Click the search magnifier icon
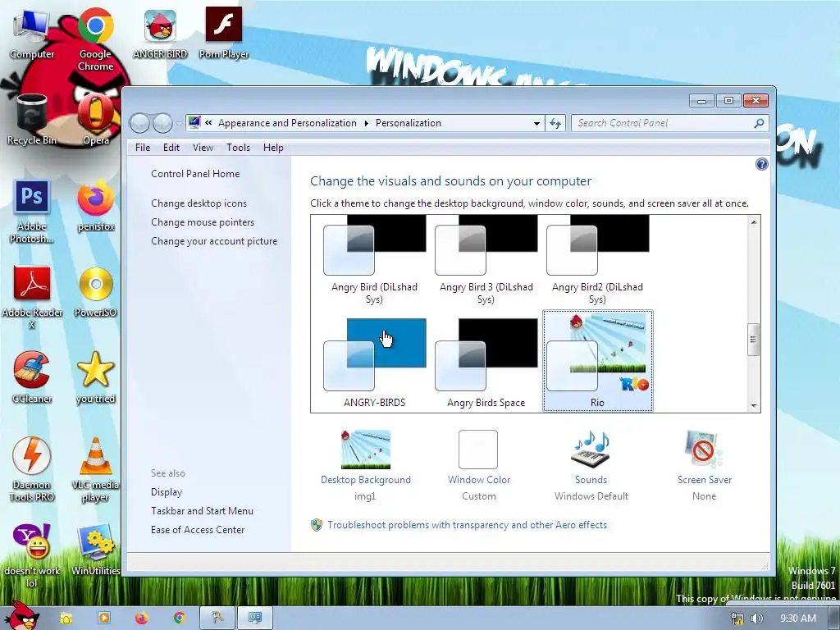 759,123
